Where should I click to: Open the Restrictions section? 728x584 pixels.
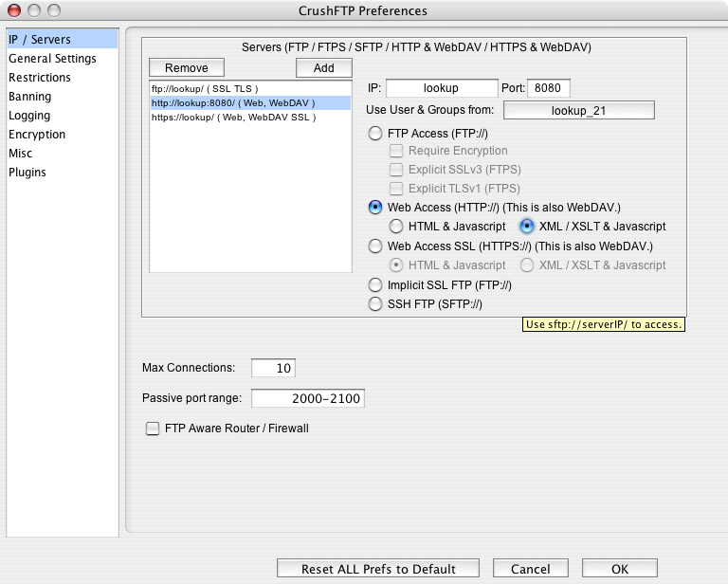coord(40,78)
